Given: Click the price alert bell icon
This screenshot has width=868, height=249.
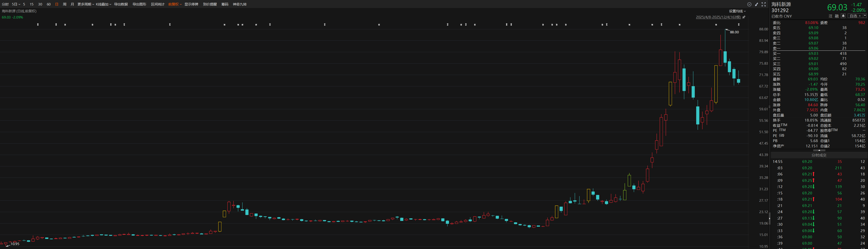Looking at the screenshot, I should point(843,16).
